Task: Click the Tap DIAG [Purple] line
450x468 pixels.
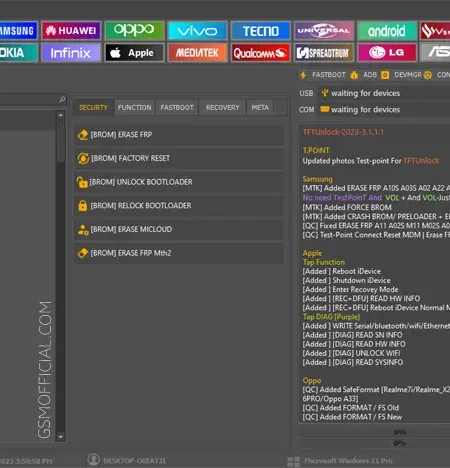Action: [x=331, y=317]
